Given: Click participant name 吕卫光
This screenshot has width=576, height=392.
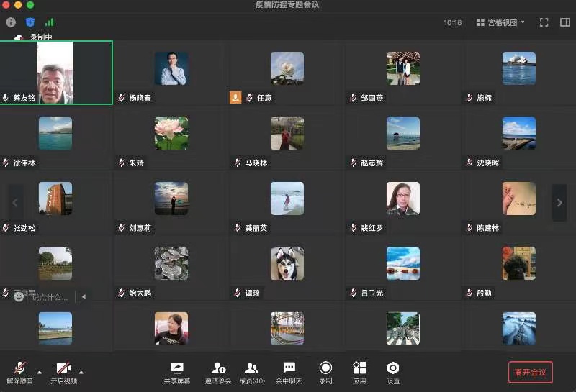Looking at the screenshot, I should (372, 293).
